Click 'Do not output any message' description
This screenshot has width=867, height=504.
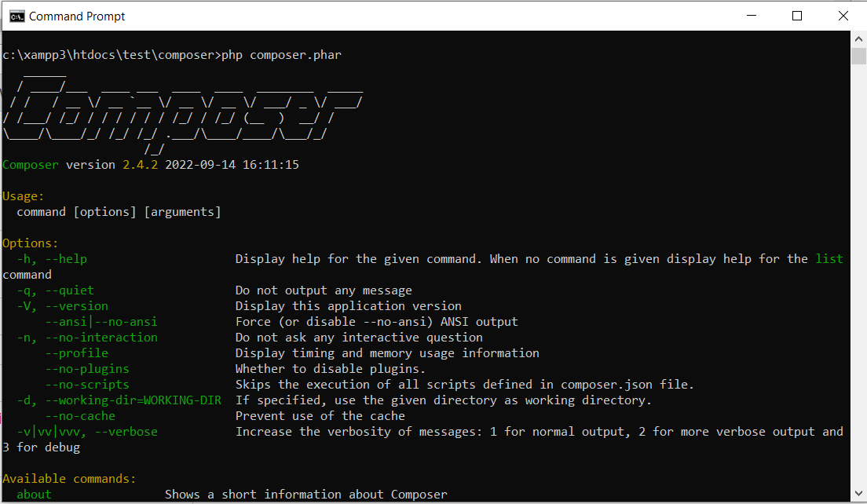coord(324,290)
